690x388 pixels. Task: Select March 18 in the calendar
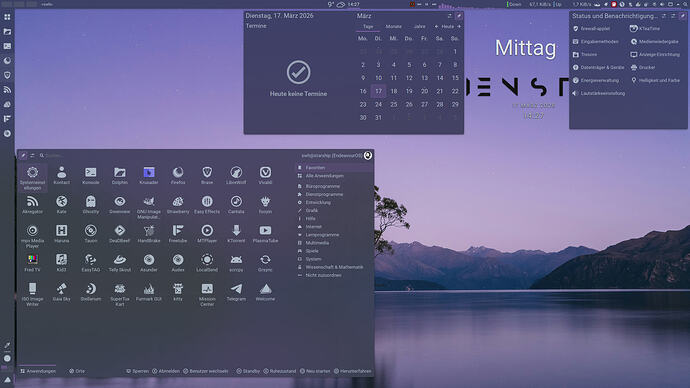point(394,91)
